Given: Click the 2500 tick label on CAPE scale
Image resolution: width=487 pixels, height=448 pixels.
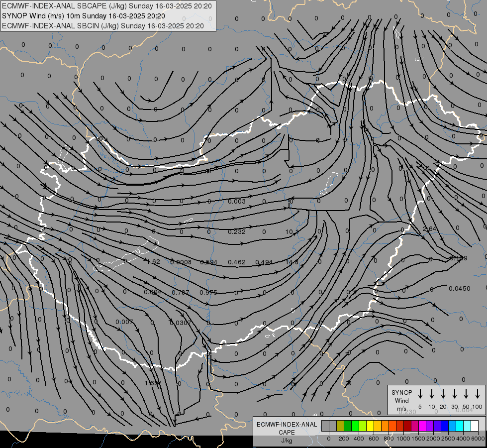Looking at the screenshot, I should [x=448, y=439].
